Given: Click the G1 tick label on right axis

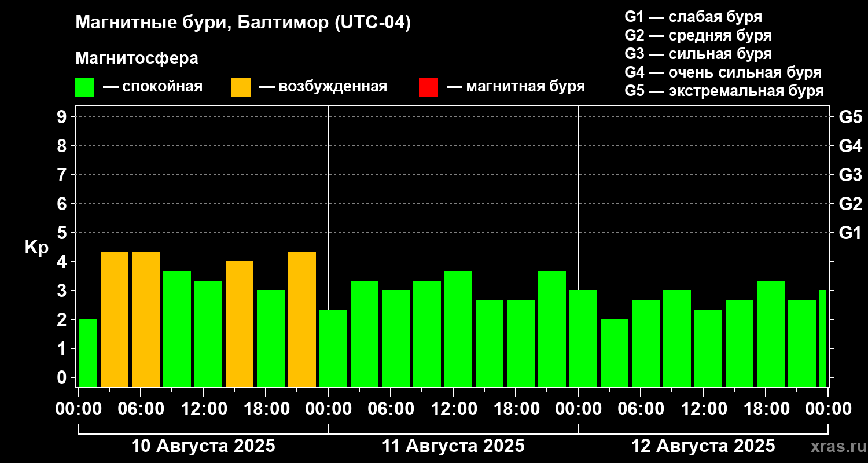Looking at the screenshot, I should pos(850,233).
